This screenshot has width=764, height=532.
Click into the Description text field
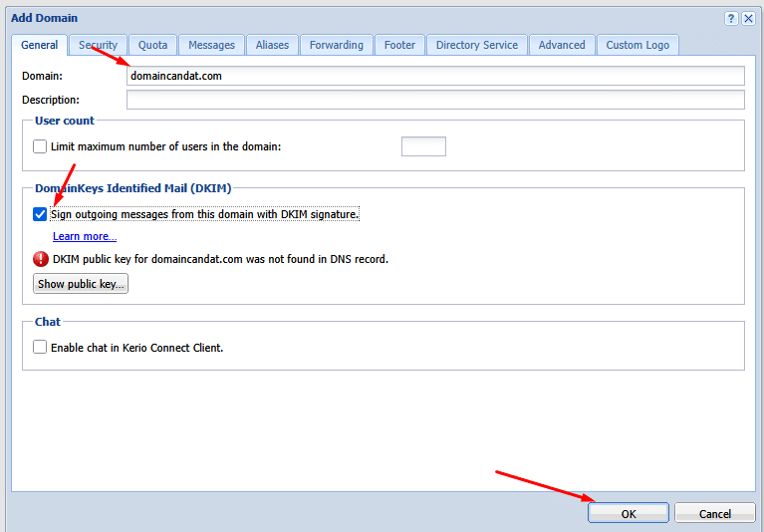(435, 100)
